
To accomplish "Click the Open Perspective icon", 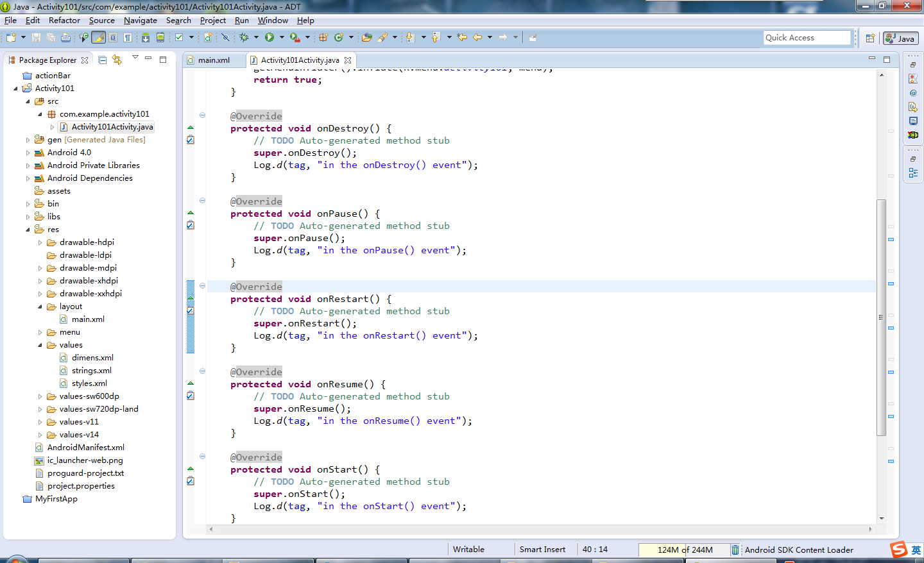I will (x=870, y=38).
